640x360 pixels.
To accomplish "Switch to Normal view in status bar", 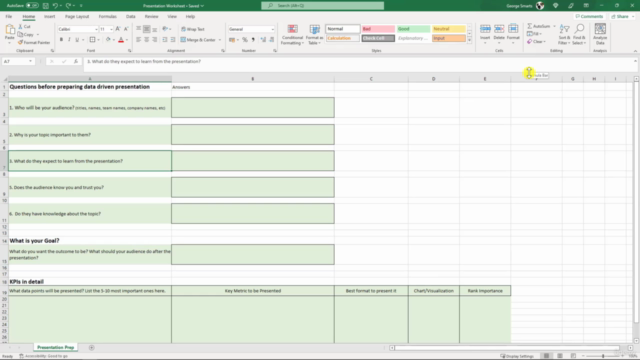I will 546,356.
